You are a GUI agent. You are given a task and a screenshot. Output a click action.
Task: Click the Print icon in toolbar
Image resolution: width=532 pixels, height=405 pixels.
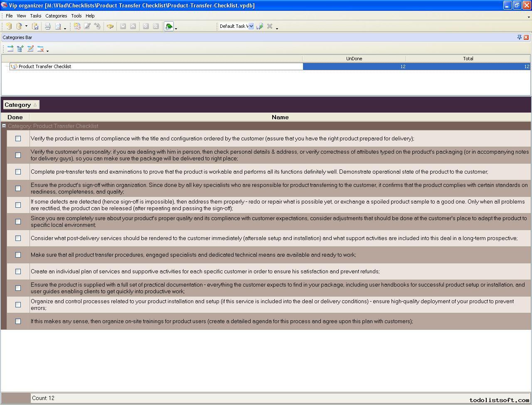tap(48, 27)
